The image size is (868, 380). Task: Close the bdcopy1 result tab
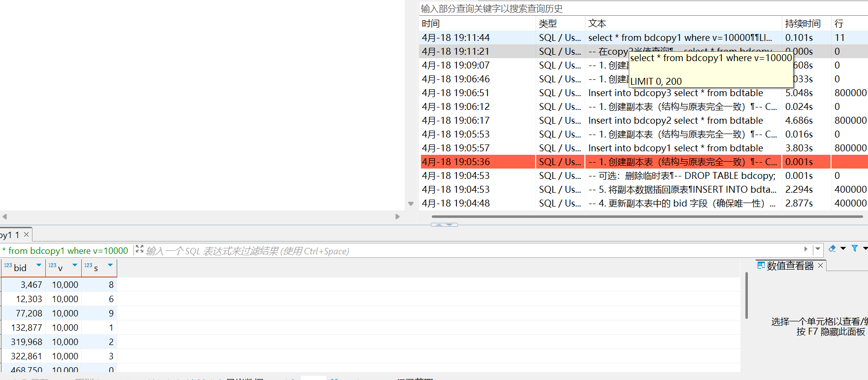click(27, 235)
